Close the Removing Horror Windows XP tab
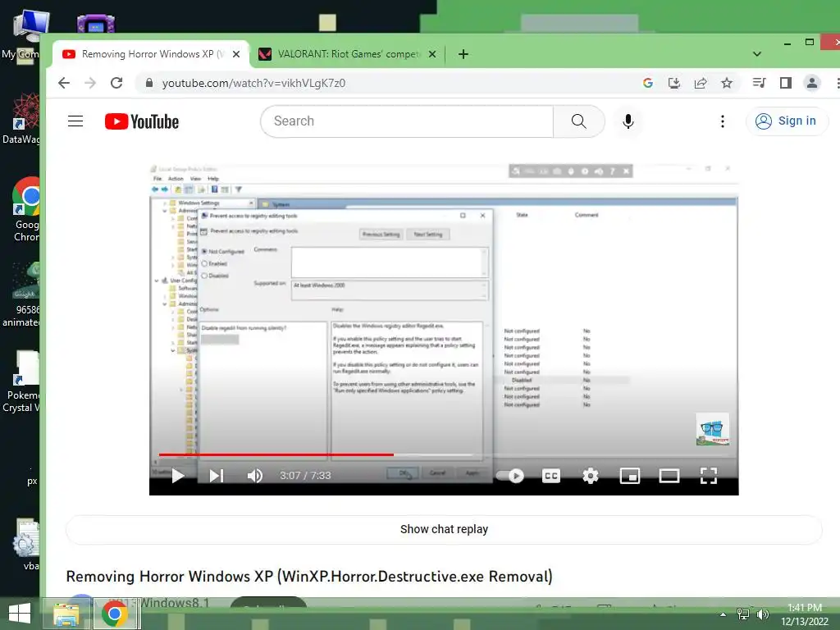This screenshot has width=840, height=630. click(236, 54)
